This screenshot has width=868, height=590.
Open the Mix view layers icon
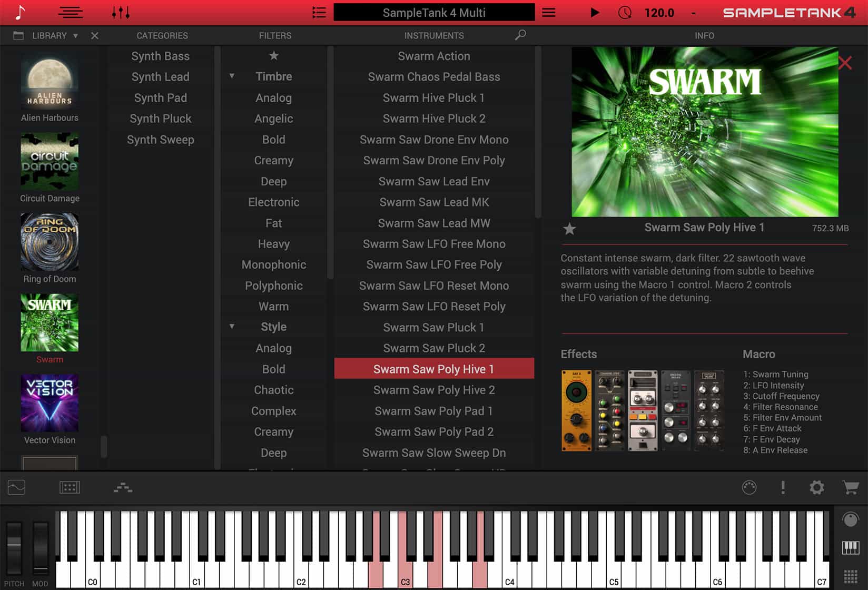[70, 12]
